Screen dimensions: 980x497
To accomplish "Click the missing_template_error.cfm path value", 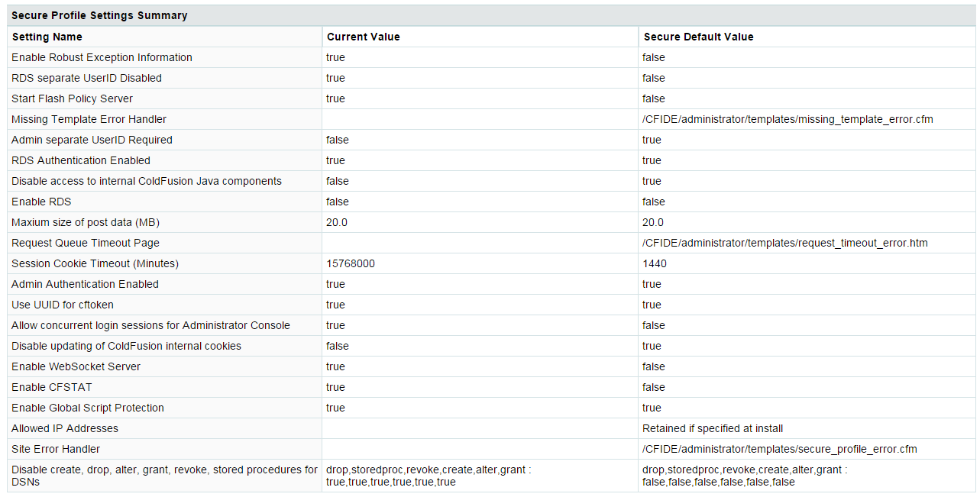I will tap(788, 119).
